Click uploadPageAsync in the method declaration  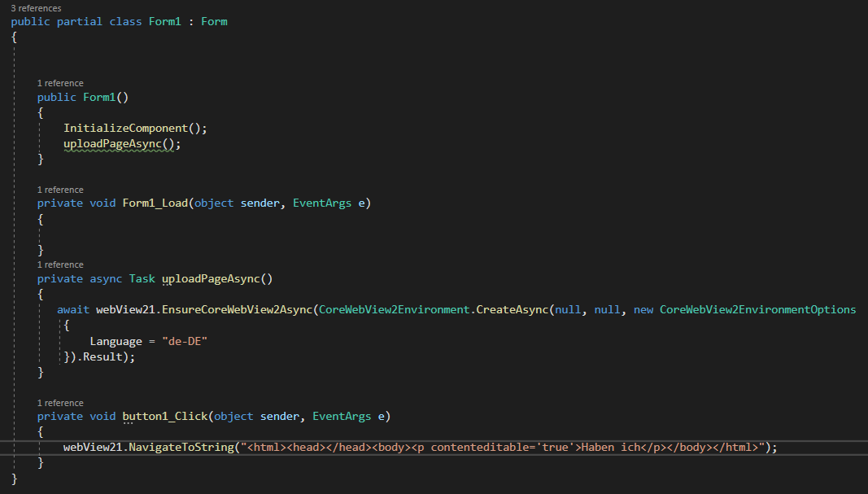click(211, 278)
